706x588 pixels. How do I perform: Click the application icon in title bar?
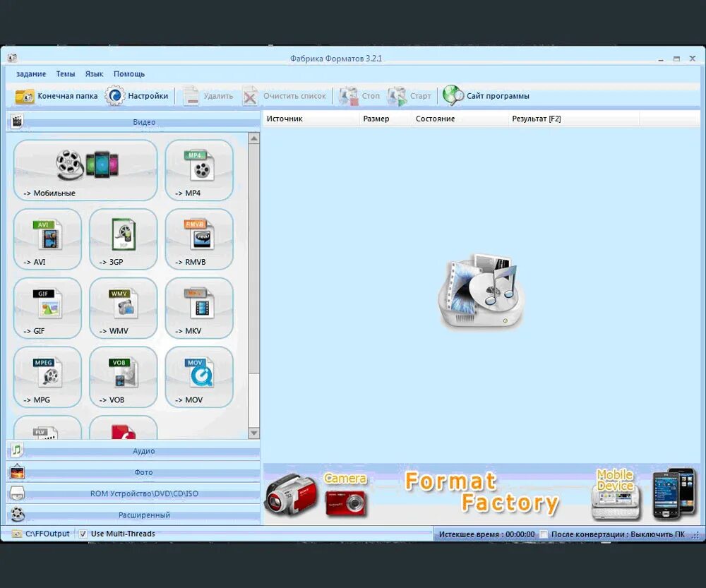(x=12, y=58)
